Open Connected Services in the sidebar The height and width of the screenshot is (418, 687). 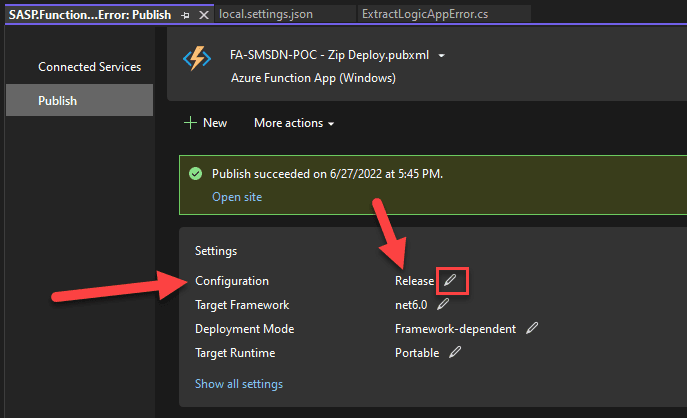pyautogui.click(x=89, y=67)
